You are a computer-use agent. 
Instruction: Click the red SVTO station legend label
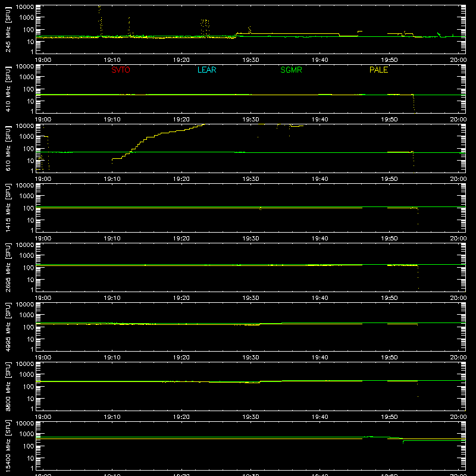pyautogui.click(x=121, y=70)
